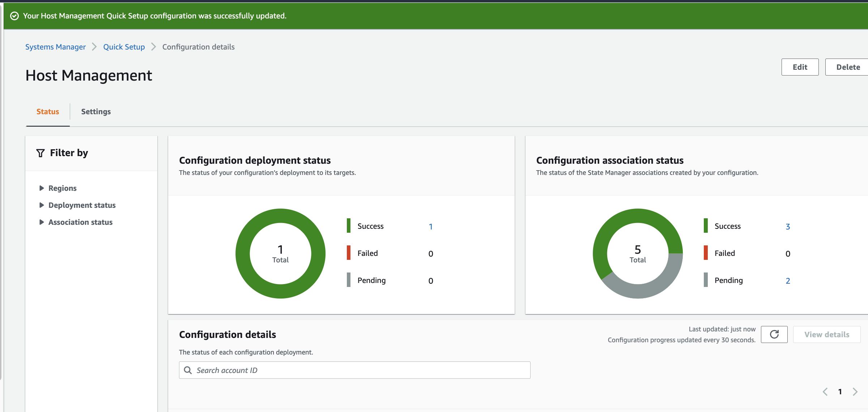
Task: Click breadcrumb chevron after Quick Setup
Action: pos(154,47)
